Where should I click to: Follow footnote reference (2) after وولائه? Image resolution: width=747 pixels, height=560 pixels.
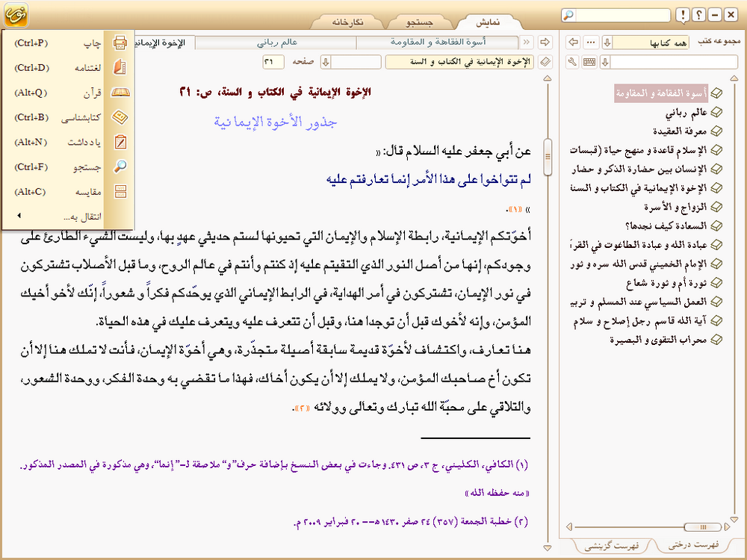303,408
